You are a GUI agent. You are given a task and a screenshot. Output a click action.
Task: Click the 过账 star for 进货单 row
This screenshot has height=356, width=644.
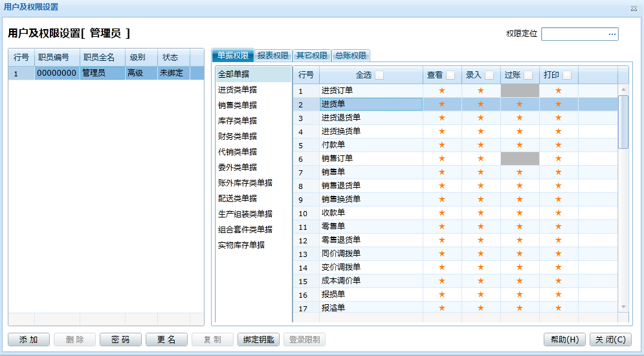point(520,104)
